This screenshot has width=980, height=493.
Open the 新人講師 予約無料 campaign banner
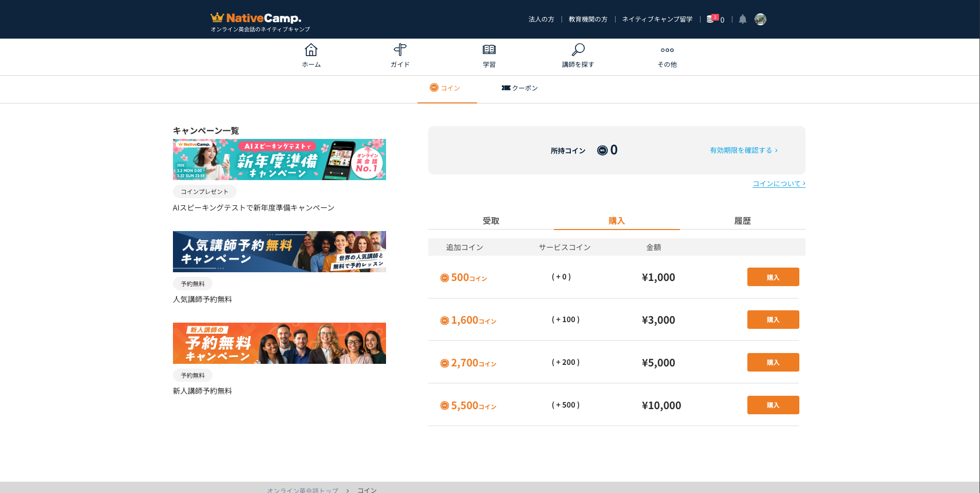click(279, 343)
